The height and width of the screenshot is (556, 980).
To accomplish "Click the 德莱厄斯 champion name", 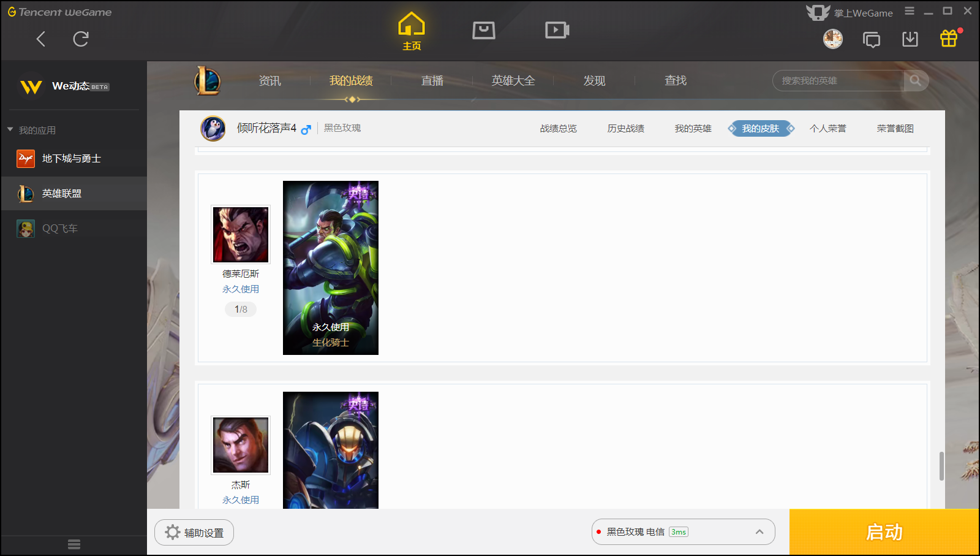I will [x=241, y=274].
